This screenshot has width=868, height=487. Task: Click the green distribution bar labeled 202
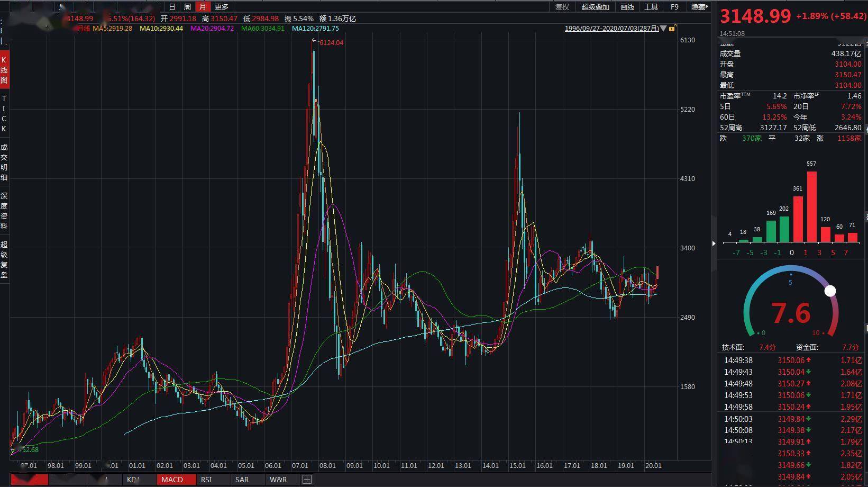(x=784, y=229)
